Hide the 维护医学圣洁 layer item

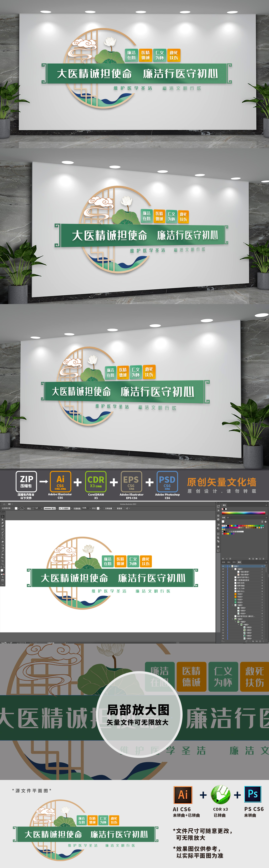223,616
